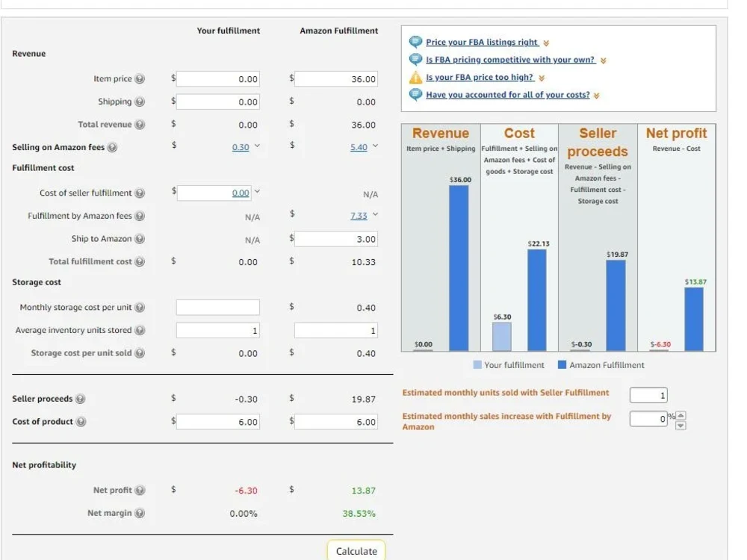747x560 pixels.
Task: Click empty Monthly storage cost per unit field
Action: pyautogui.click(x=218, y=308)
